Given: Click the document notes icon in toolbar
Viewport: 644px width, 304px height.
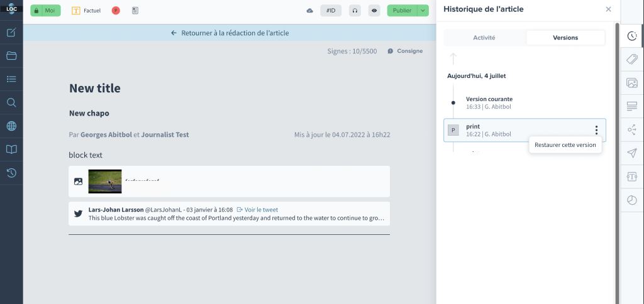Looking at the screenshot, I should pyautogui.click(x=135, y=11).
